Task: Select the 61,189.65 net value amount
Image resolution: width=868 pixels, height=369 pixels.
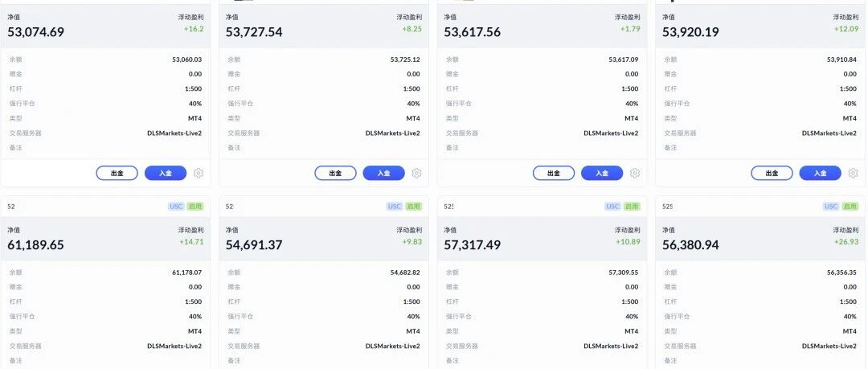Action: (x=35, y=244)
